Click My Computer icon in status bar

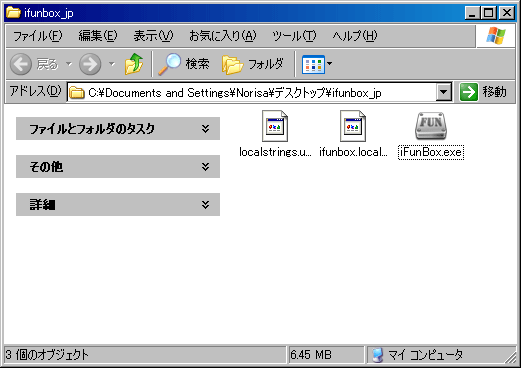coord(377,355)
